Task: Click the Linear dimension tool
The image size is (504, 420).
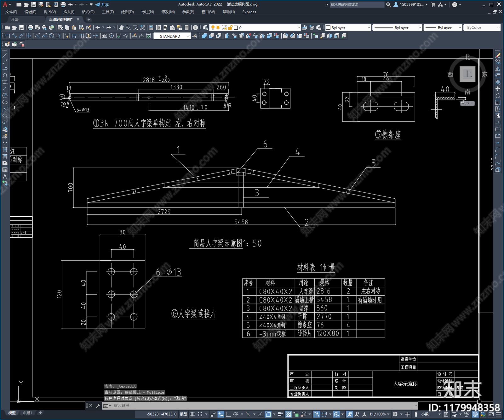Action: (x=7, y=36)
